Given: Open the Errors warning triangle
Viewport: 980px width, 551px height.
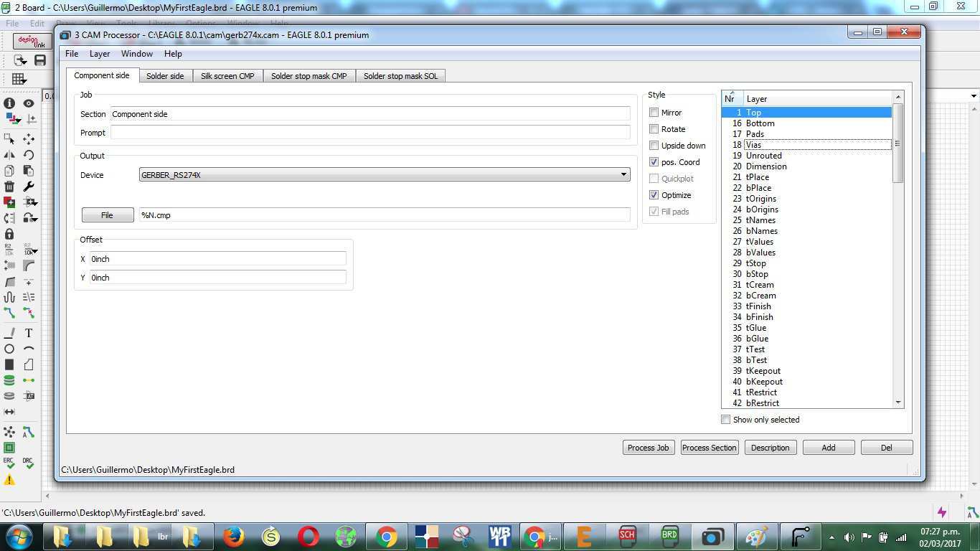Looking at the screenshot, I should coord(9,480).
